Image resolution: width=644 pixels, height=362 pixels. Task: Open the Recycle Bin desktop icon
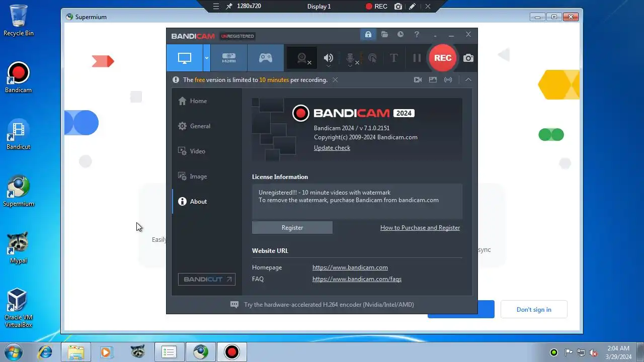click(19, 21)
